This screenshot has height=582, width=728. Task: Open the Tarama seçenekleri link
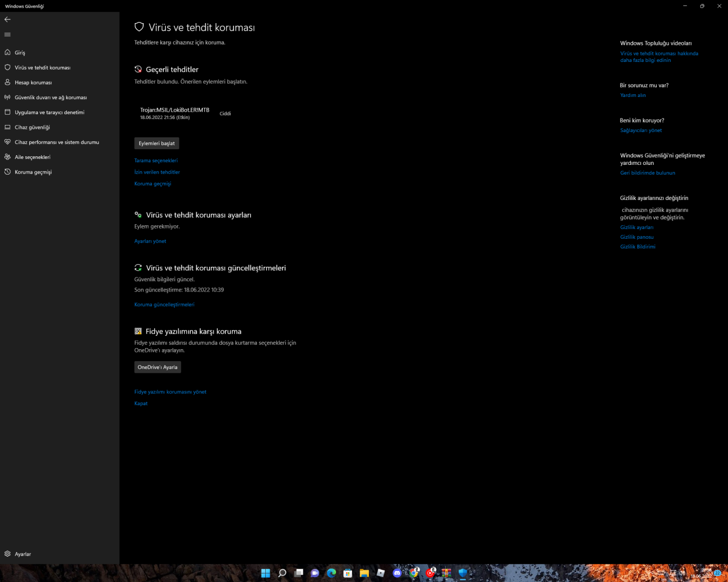[x=156, y=161]
